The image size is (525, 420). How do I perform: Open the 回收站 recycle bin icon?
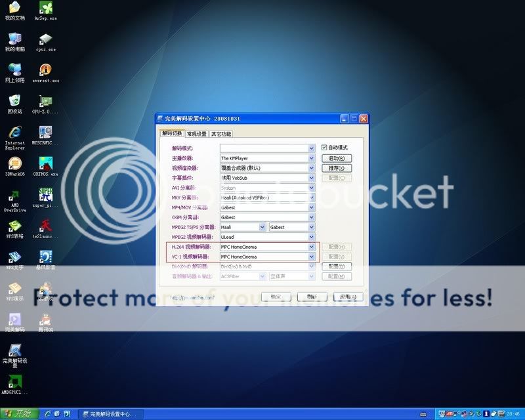[x=14, y=102]
